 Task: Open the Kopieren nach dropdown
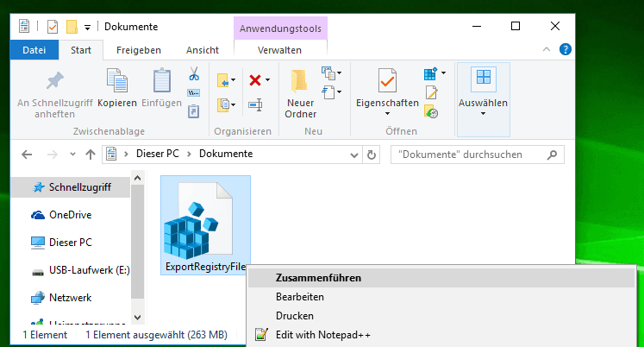pyautogui.click(x=226, y=104)
